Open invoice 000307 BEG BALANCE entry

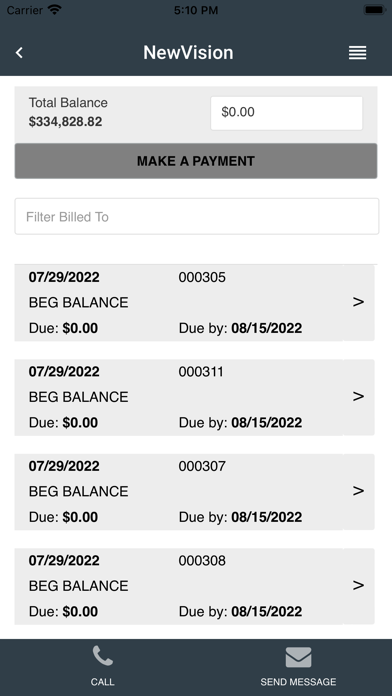pyautogui.click(x=79, y=491)
